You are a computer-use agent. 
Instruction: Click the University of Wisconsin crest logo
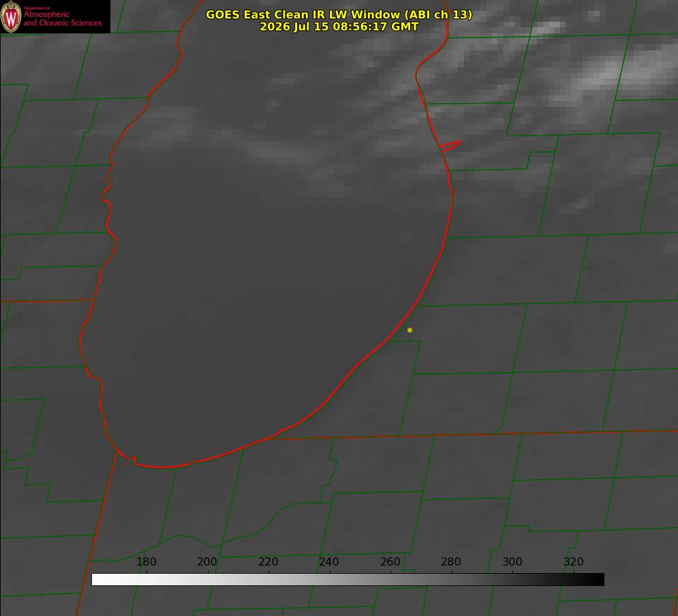(11, 16)
